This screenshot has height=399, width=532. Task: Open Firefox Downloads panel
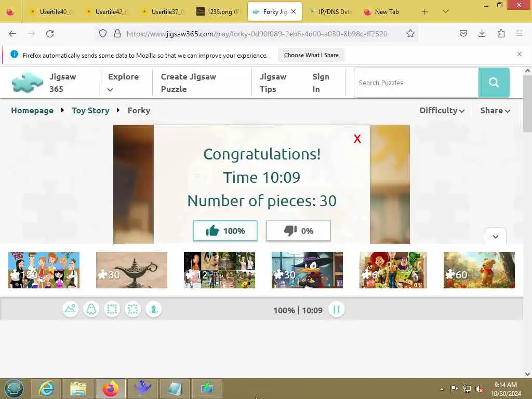[x=482, y=33]
